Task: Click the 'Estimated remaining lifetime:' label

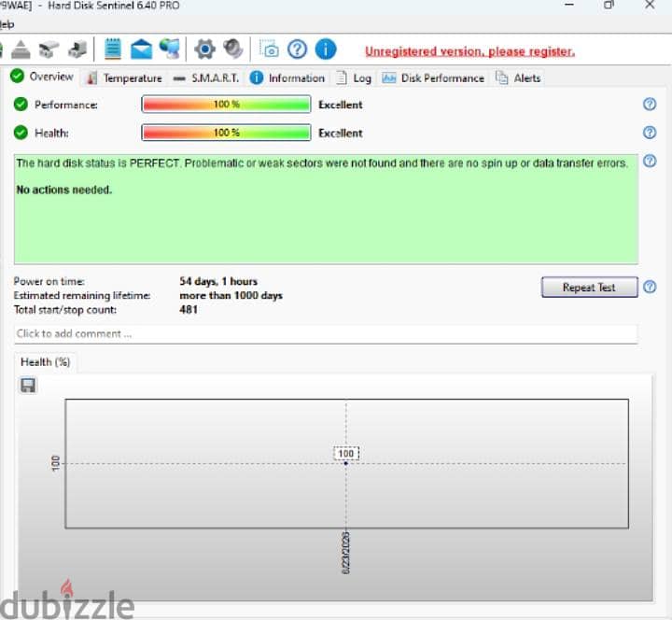Action: click(x=82, y=295)
